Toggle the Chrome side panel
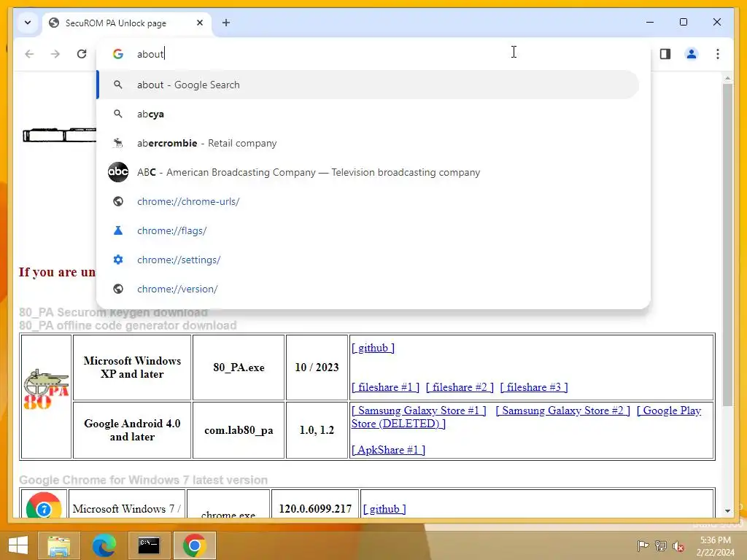 [665, 54]
